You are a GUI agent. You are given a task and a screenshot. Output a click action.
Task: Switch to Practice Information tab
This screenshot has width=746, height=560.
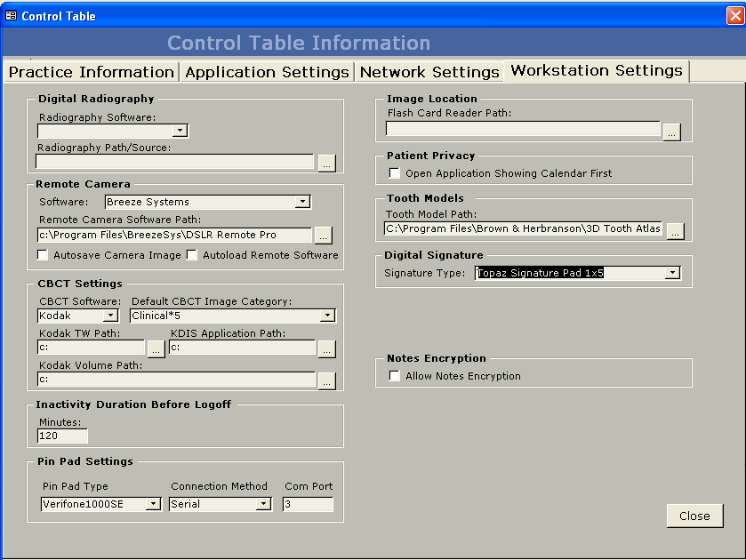91,72
